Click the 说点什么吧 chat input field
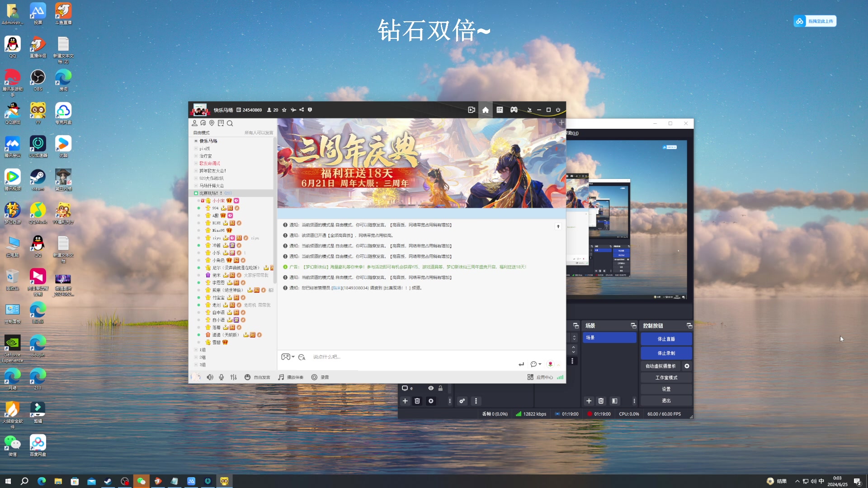The image size is (868, 488). (384, 357)
